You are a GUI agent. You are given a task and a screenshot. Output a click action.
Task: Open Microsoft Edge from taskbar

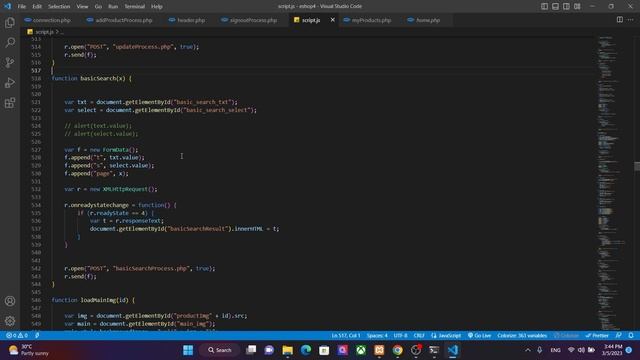coord(306,350)
